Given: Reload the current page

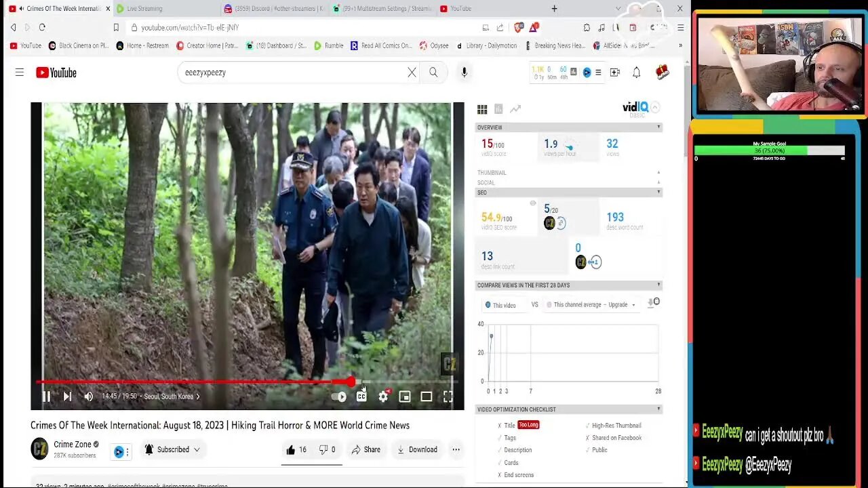Looking at the screenshot, I should [42, 27].
